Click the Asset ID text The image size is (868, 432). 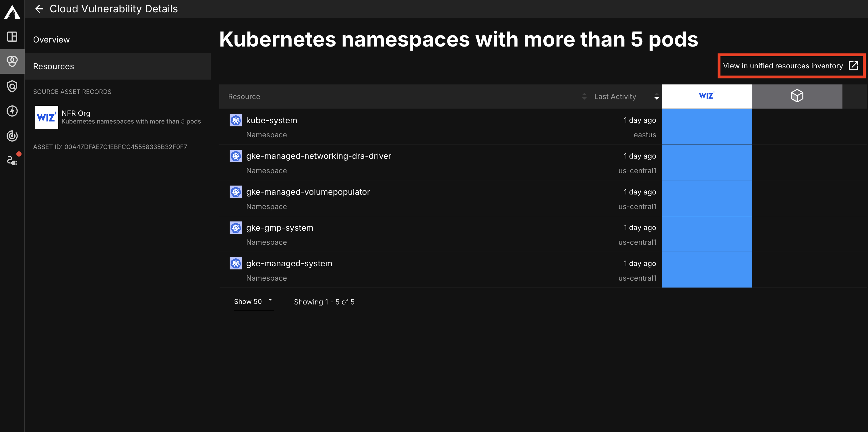(x=110, y=147)
